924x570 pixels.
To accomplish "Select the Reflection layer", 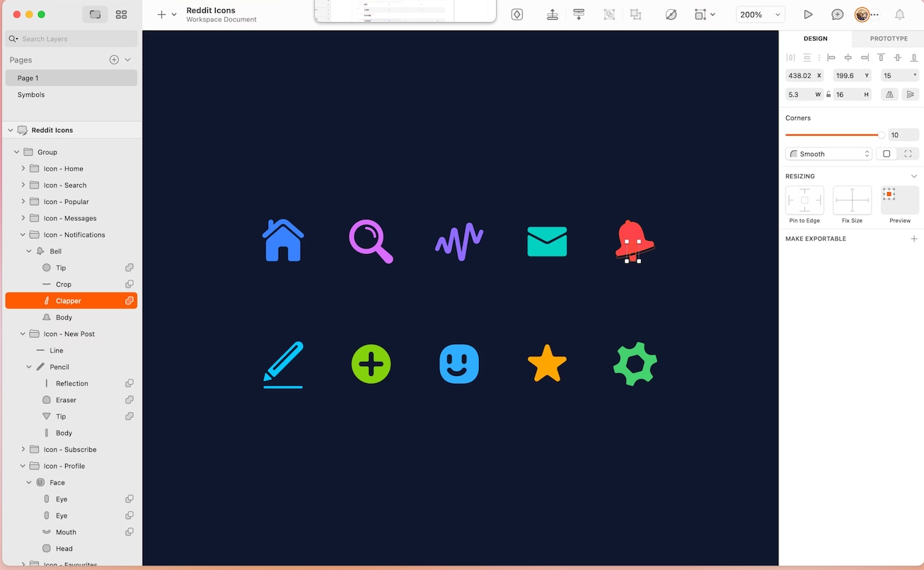I will click(71, 383).
